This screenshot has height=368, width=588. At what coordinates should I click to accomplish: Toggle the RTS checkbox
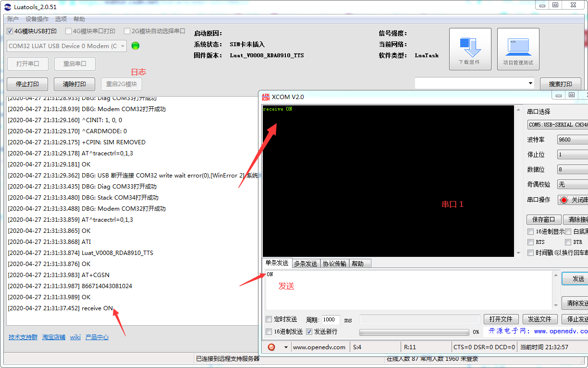pos(531,242)
